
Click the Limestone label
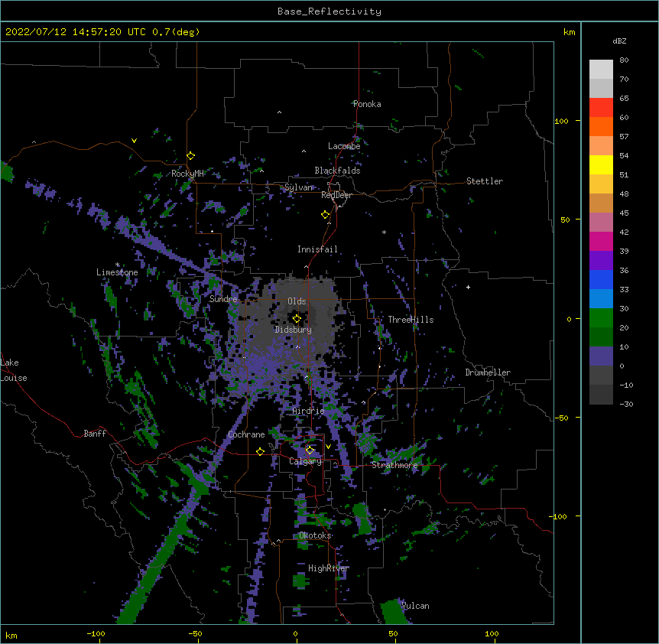point(117,272)
